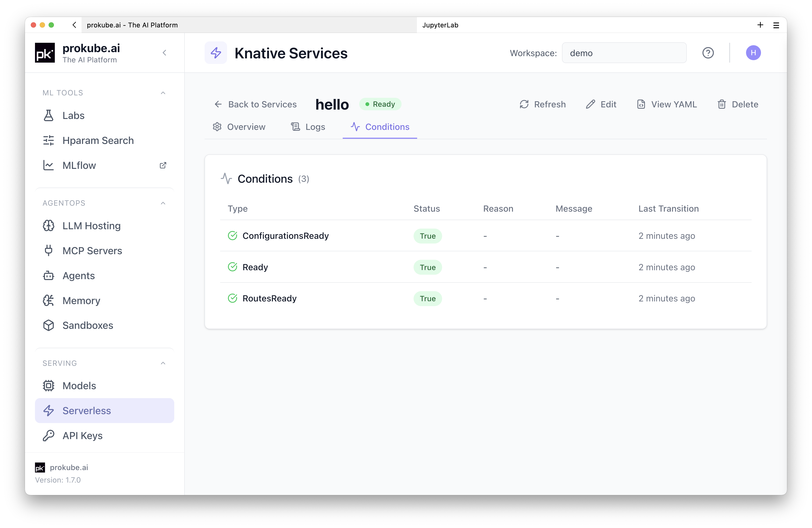Open Labs in the sidebar
The width and height of the screenshot is (812, 528).
[x=105, y=115]
